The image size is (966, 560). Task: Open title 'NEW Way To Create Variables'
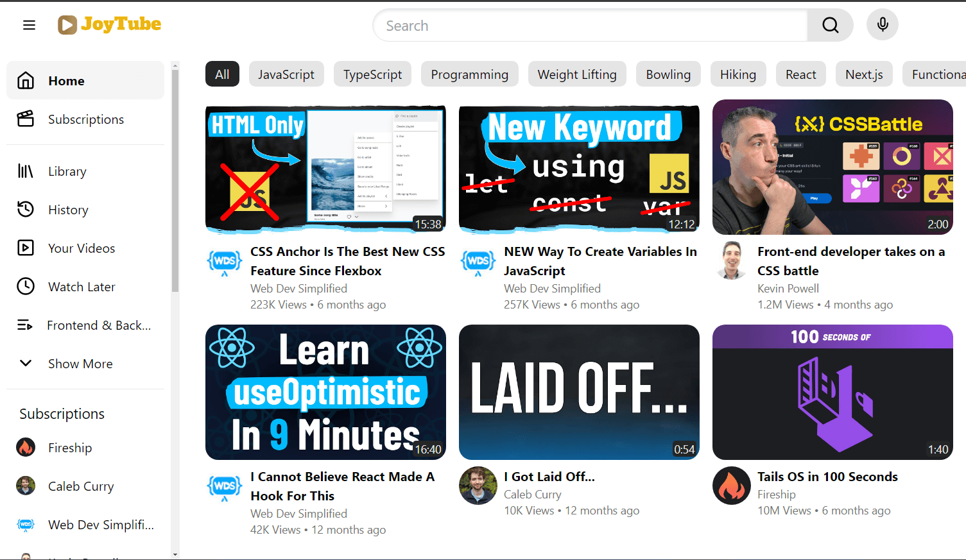pos(600,261)
